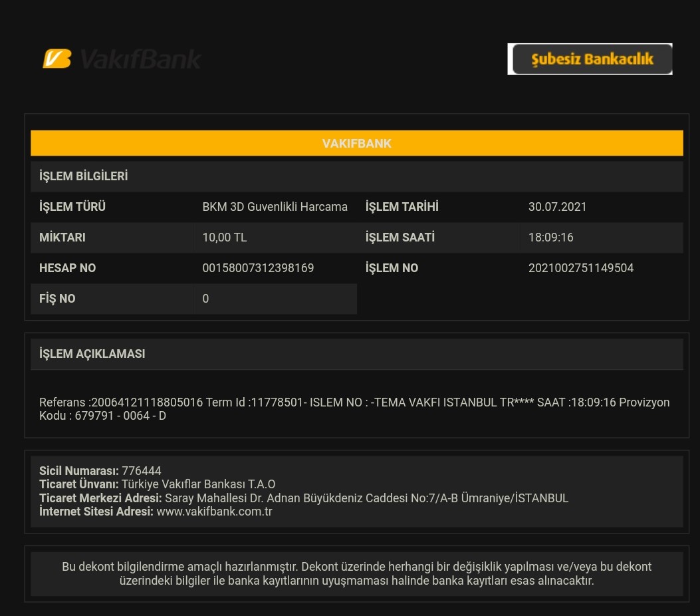Select the FİŞ NO value 0
This screenshot has height=616, width=700.
pyautogui.click(x=205, y=299)
